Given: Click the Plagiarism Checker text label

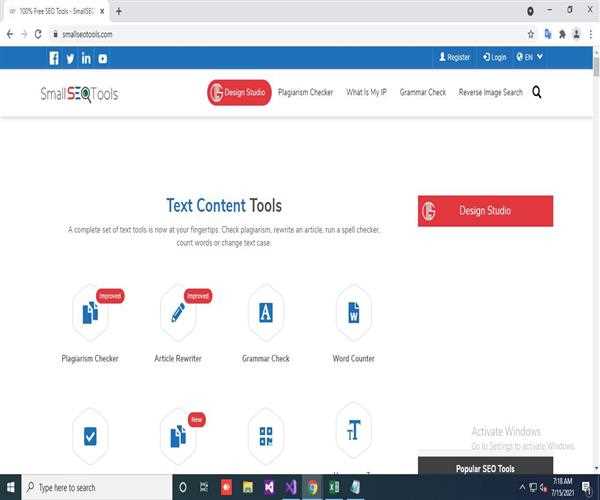Looking at the screenshot, I should pos(90,358).
